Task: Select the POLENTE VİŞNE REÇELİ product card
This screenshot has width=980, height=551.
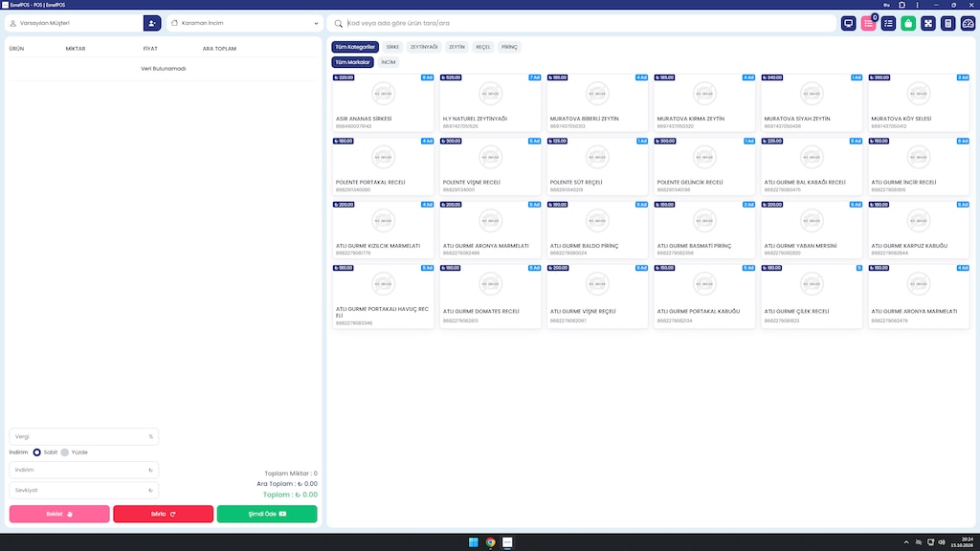Action: (490, 166)
